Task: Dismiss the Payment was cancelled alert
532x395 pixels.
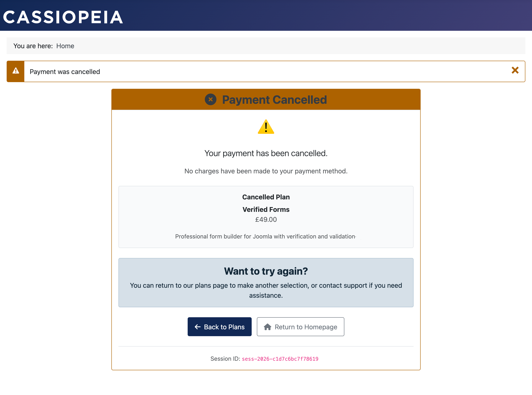Action: [x=515, y=70]
